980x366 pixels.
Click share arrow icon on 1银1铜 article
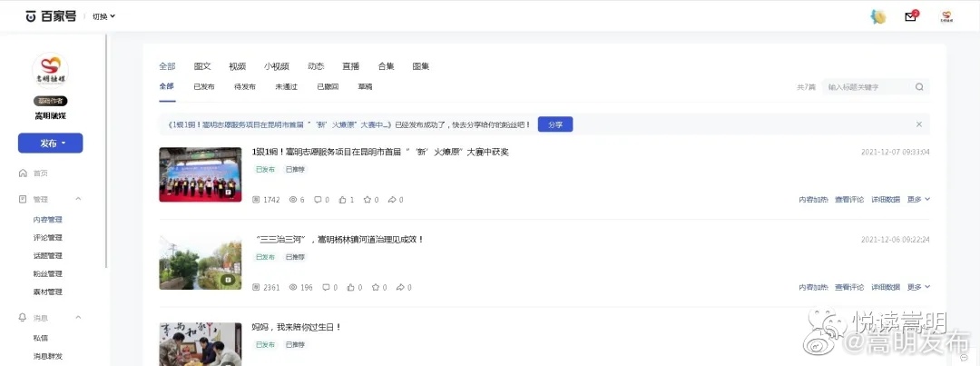pyautogui.click(x=392, y=200)
